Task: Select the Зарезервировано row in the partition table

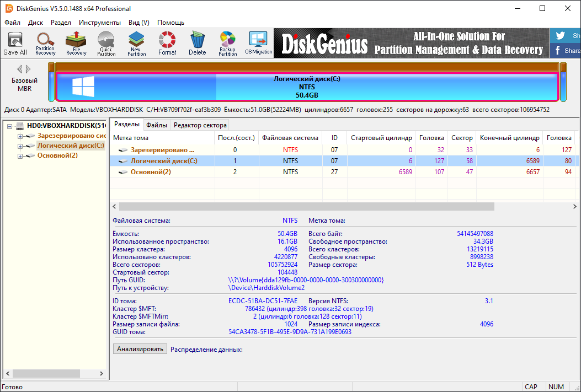Action: pos(162,149)
